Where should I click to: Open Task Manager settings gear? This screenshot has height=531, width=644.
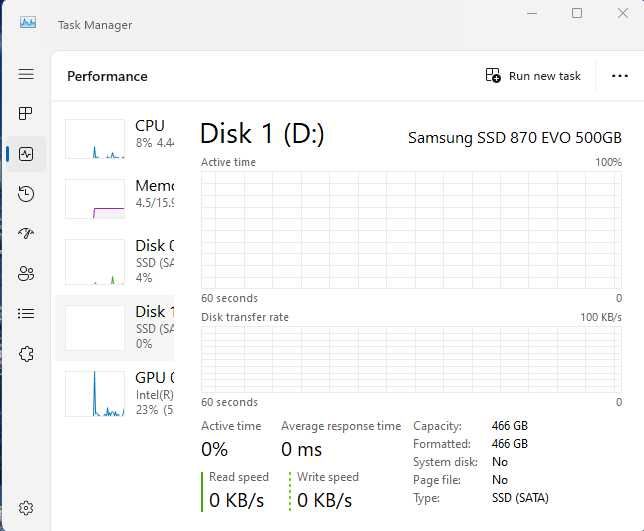coord(26,508)
